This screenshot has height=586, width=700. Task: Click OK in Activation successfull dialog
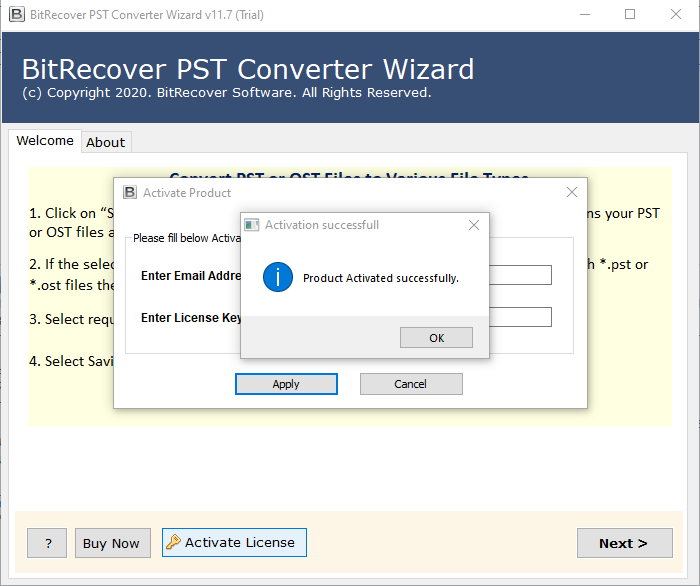click(x=436, y=337)
